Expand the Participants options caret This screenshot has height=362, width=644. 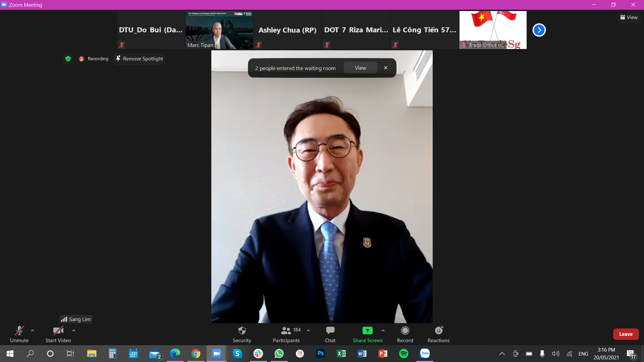point(308,330)
